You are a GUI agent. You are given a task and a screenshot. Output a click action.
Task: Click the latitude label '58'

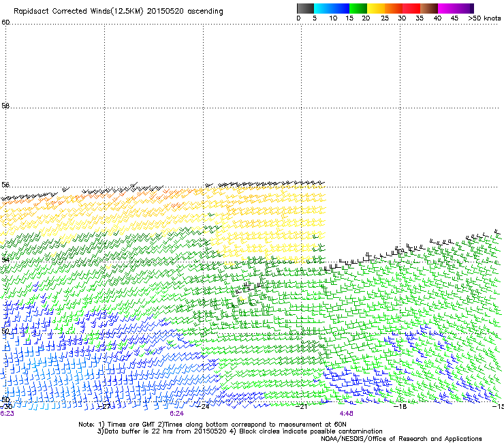click(x=5, y=106)
